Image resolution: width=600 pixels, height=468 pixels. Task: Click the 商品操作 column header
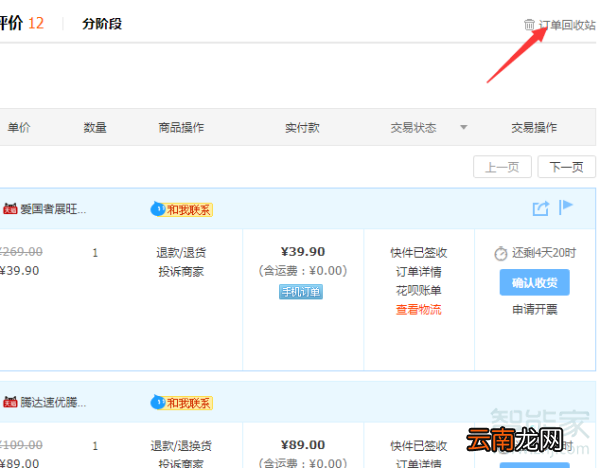point(181,127)
